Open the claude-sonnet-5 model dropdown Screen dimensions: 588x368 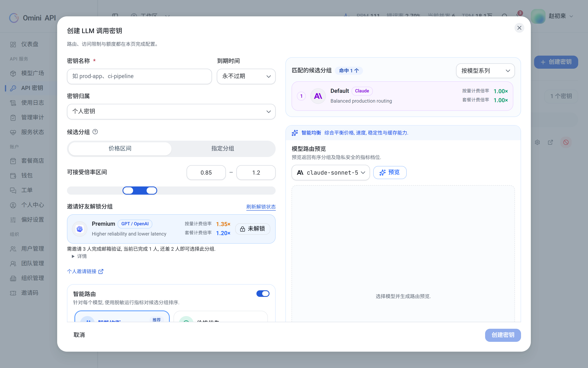pyautogui.click(x=331, y=173)
